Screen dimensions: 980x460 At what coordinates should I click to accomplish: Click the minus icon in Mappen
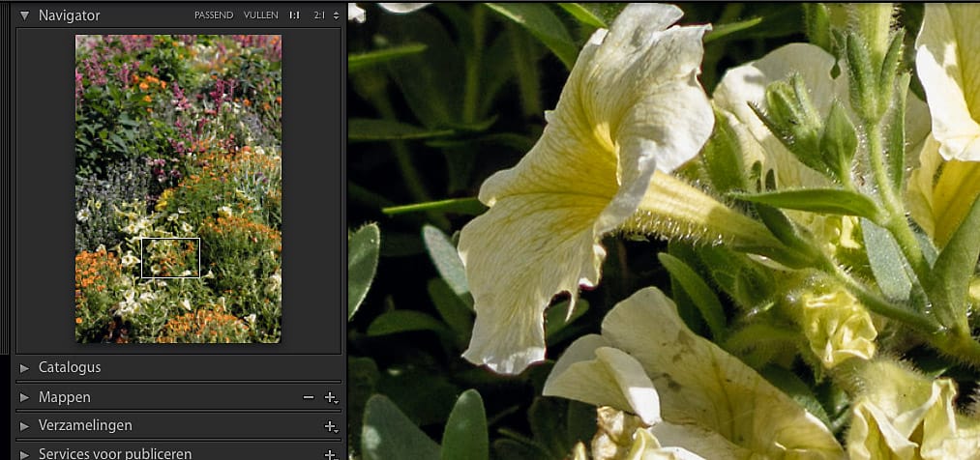308,397
